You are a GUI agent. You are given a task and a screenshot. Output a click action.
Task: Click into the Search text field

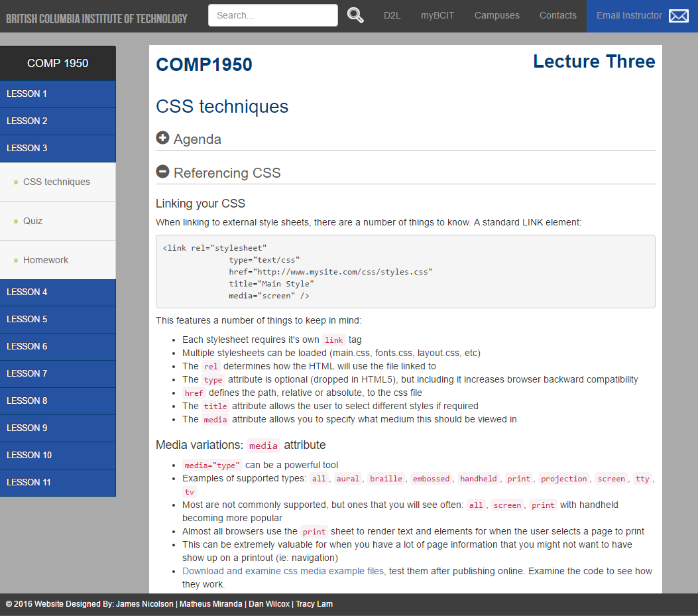click(x=272, y=15)
